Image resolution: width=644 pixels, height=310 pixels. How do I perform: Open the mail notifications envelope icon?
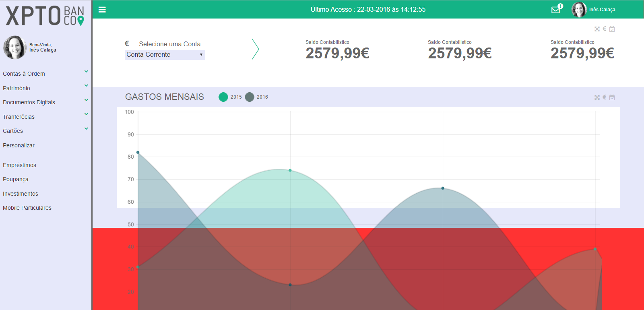click(557, 9)
